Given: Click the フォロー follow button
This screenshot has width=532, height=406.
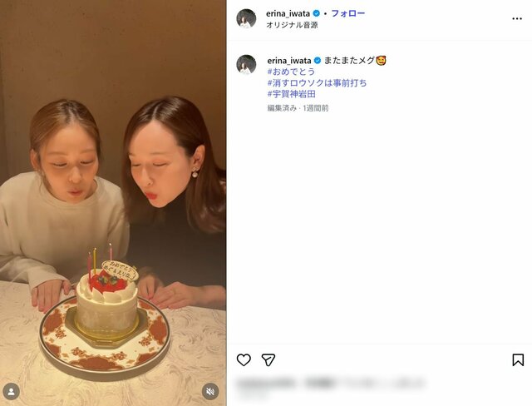Looking at the screenshot, I should [x=347, y=13].
